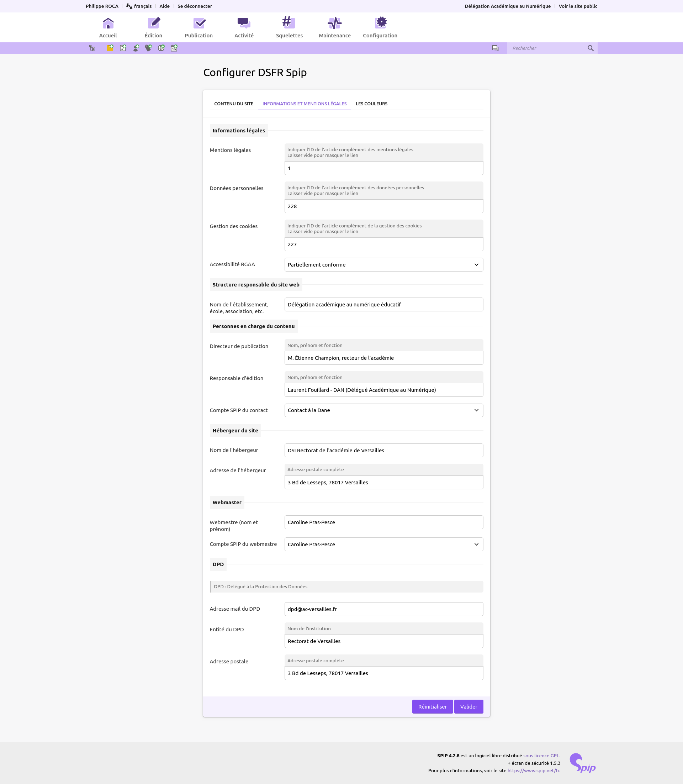Add a new author via toolbar
Viewport: 683px width, 784px height.
[x=136, y=48]
